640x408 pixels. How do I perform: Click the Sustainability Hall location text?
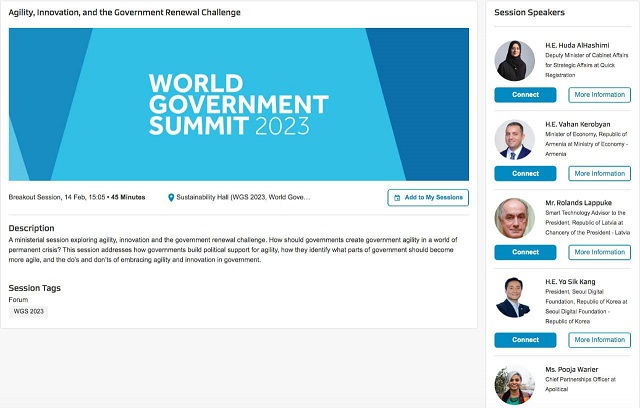[243, 197]
